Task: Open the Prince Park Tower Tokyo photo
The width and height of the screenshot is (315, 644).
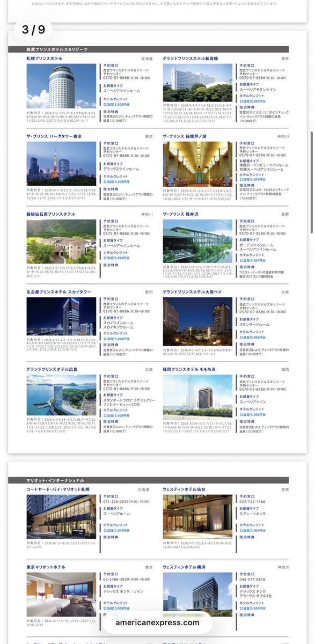Action: point(62,164)
